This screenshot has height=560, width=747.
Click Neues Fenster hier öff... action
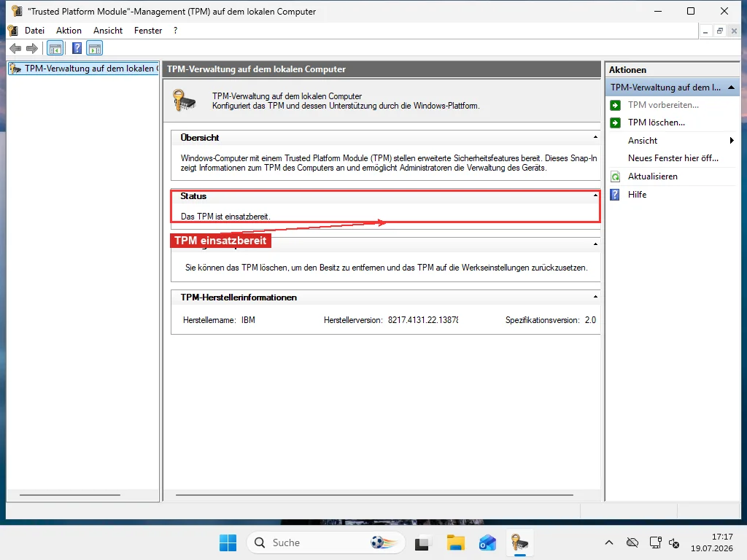(x=673, y=158)
